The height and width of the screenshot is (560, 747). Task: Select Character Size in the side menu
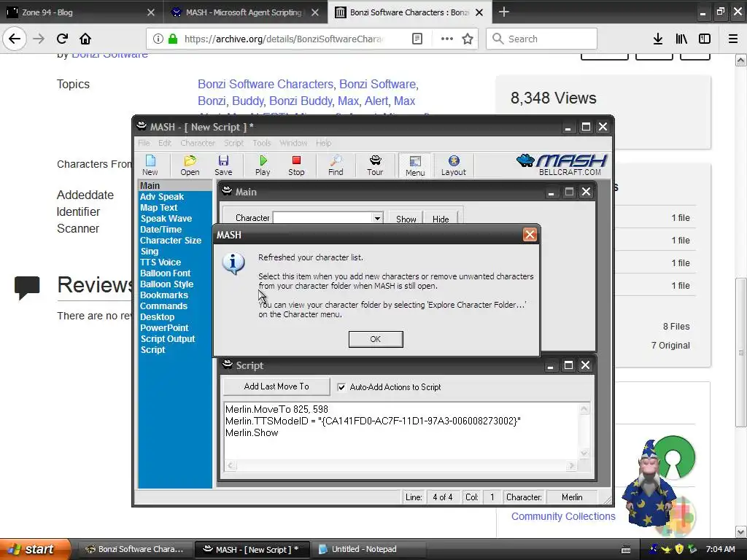click(x=171, y=241)
